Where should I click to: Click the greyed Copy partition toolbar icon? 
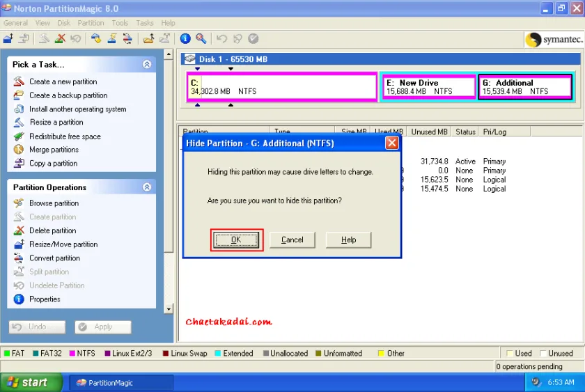24,38
